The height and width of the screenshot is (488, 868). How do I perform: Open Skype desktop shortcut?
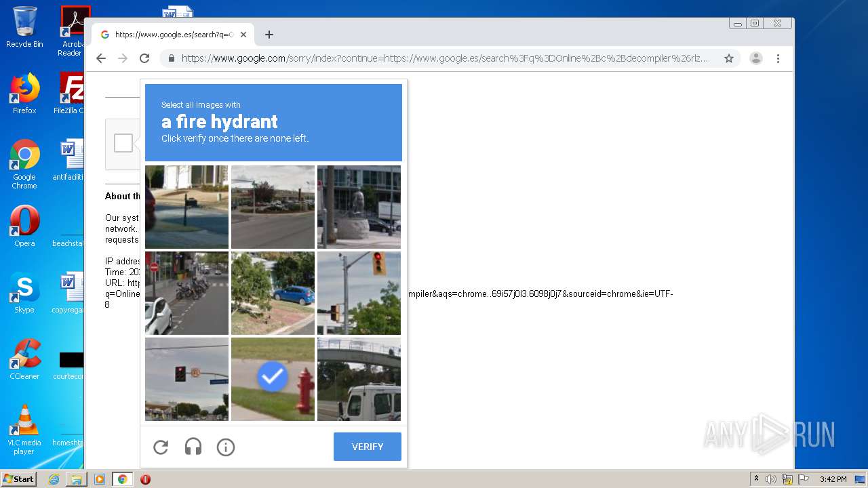click(24, 293)
